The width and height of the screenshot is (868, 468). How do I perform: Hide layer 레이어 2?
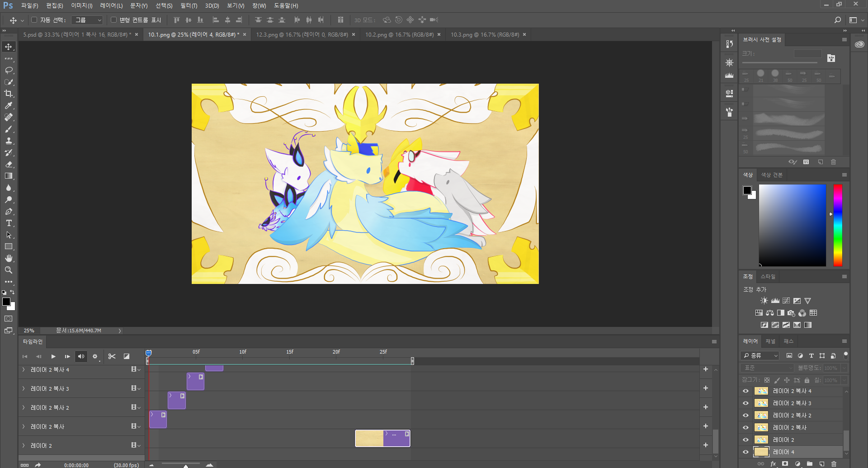pos(746,440)
